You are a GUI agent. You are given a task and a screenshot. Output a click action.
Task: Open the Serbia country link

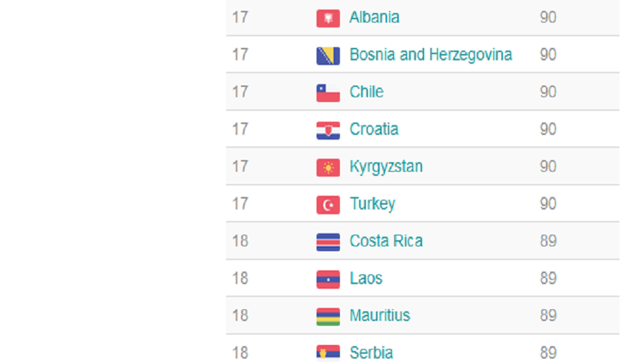coord(371,352)
